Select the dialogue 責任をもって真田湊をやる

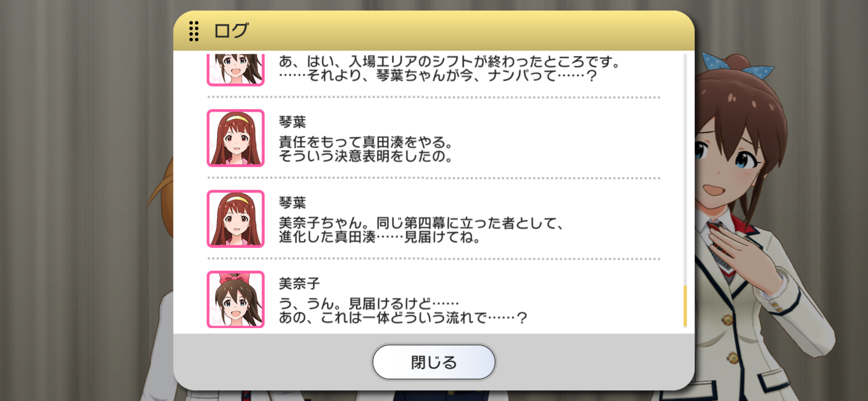366,142
